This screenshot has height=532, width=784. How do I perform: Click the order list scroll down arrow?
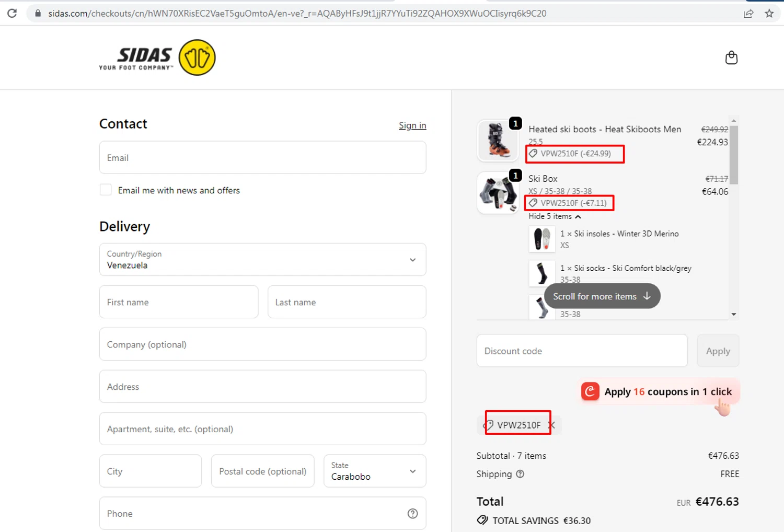tap(733, 314)
